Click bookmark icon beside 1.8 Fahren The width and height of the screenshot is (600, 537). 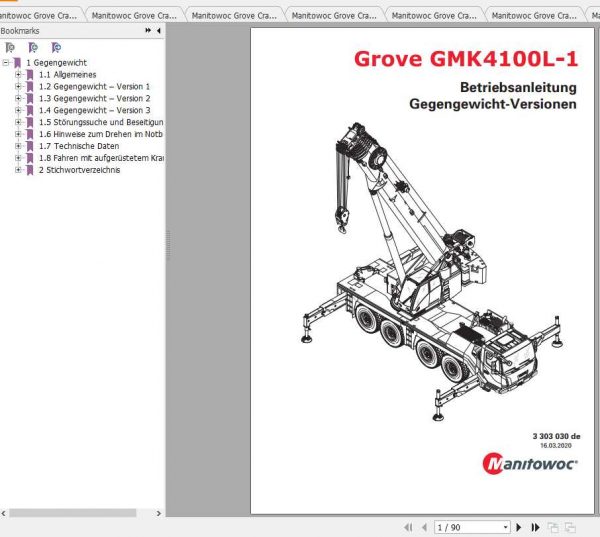[30, 158]
